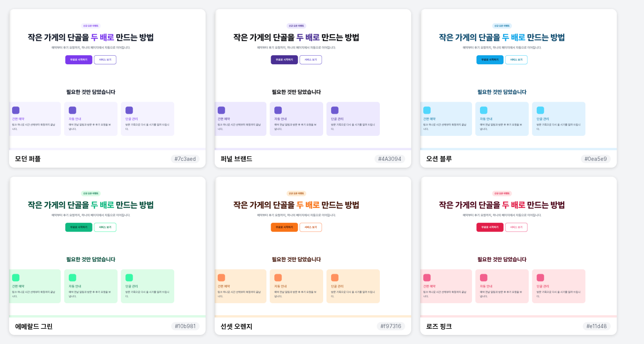Click dark purple 무료로 시작하기 in 퍼널 브랜드
This screenshot has height=344, width=644.
pos(284,60)
